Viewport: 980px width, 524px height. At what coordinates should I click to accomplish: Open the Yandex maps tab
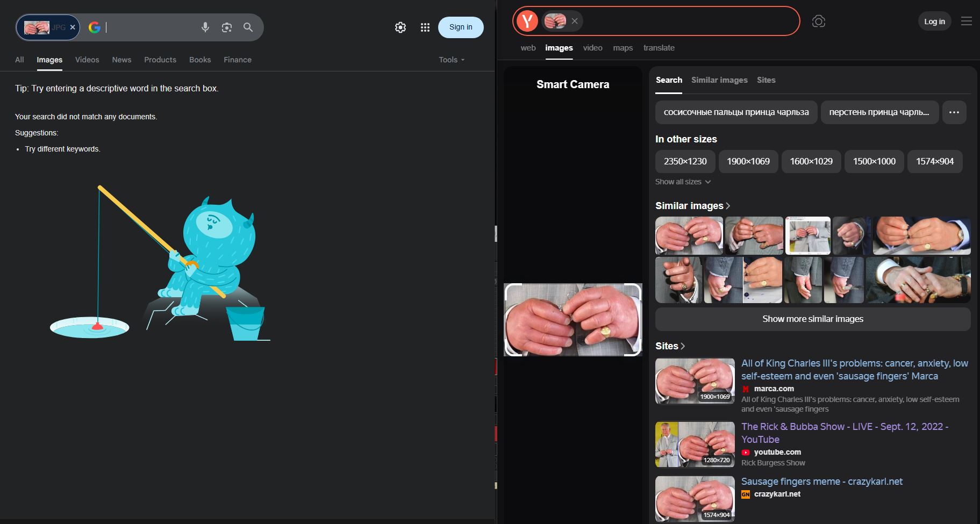[623, 48]
